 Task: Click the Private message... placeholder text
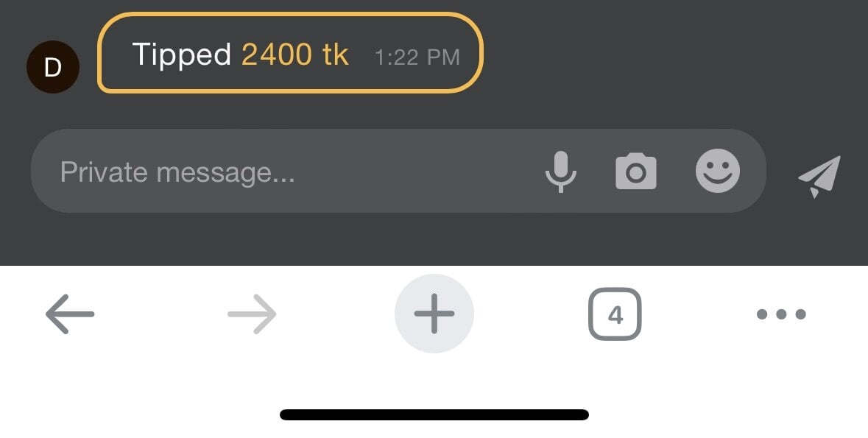(177, 172)
